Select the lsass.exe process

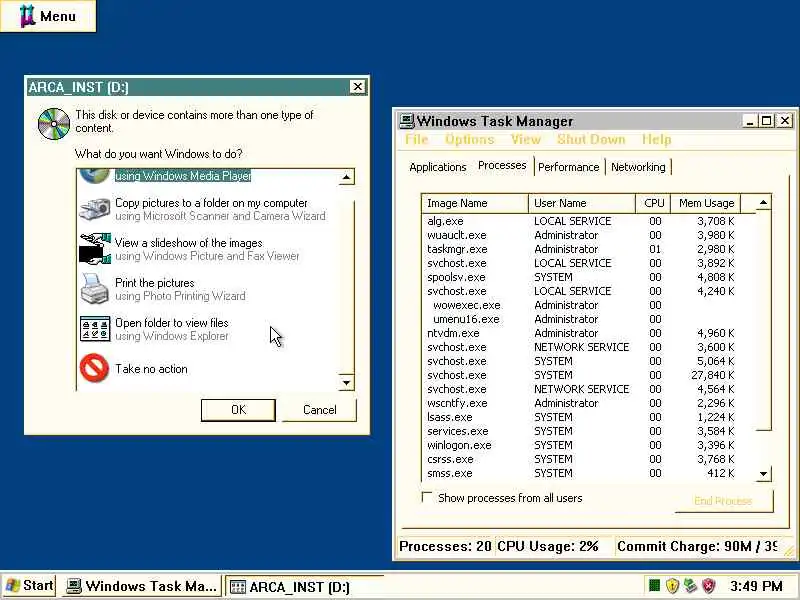pyautogui.click(x=581, y=417)
